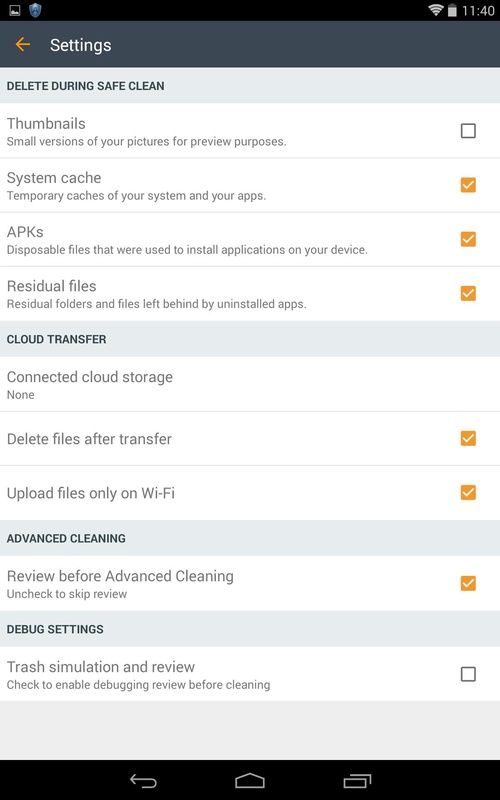Select the Residual files description row
Viewport: 500px width, 800px height.
250,293
